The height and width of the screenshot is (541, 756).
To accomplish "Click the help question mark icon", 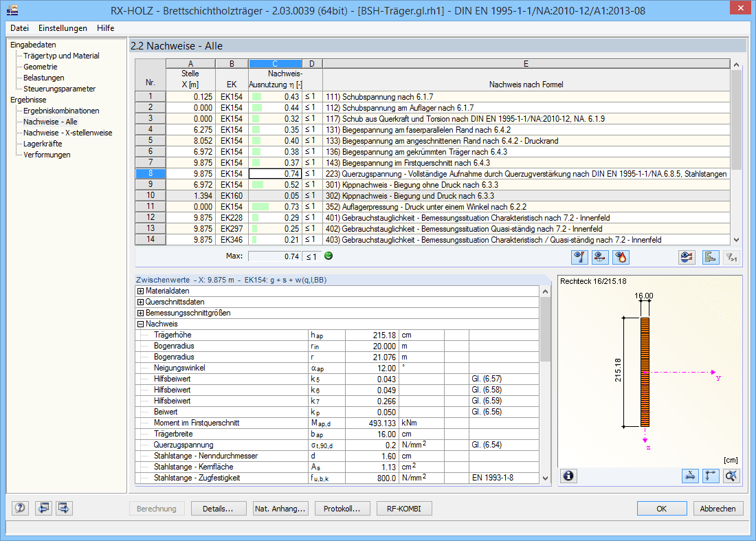I will coord(21,509).
